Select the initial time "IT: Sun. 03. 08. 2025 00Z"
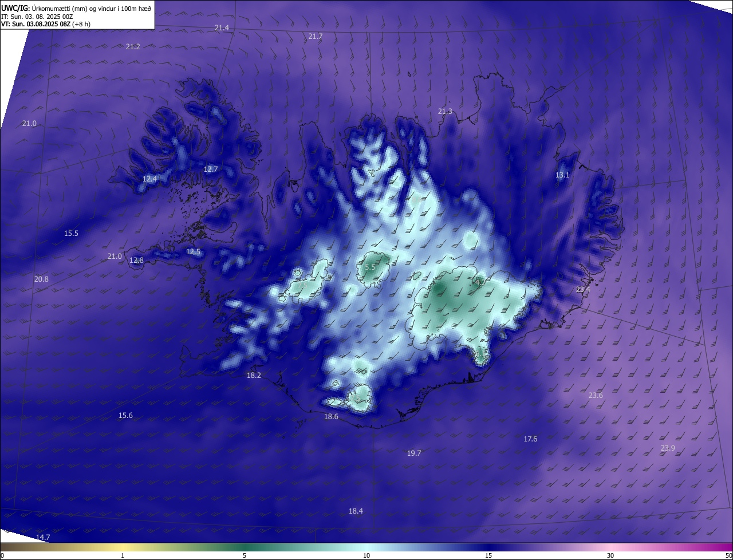 37,17
